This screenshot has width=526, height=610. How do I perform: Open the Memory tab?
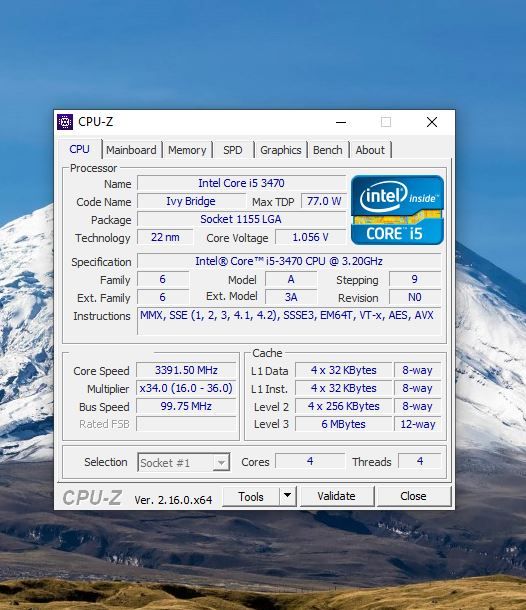[187, 150]
